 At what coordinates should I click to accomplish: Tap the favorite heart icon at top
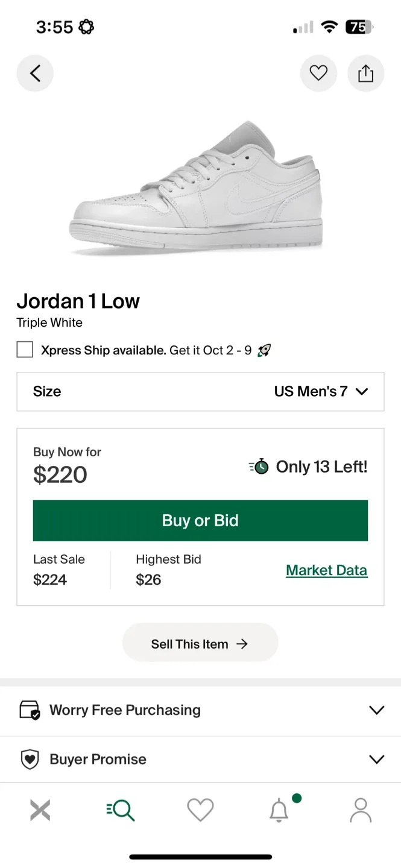point(318,72)
